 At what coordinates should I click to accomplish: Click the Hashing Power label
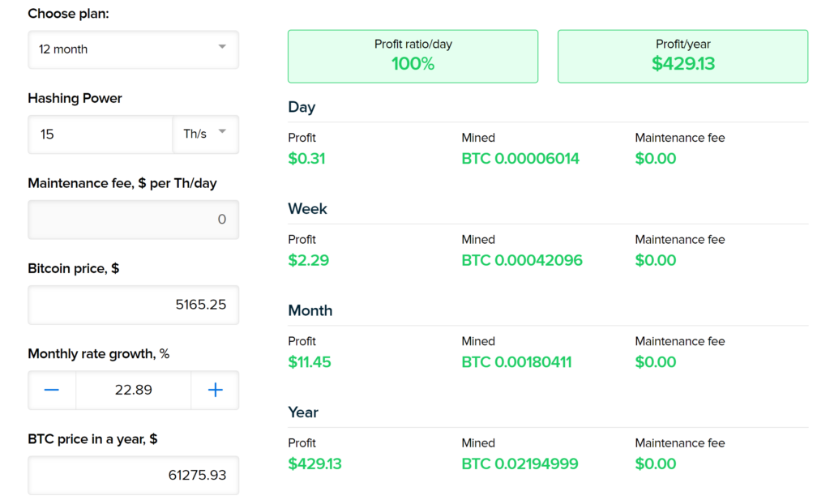coord(75,99)
